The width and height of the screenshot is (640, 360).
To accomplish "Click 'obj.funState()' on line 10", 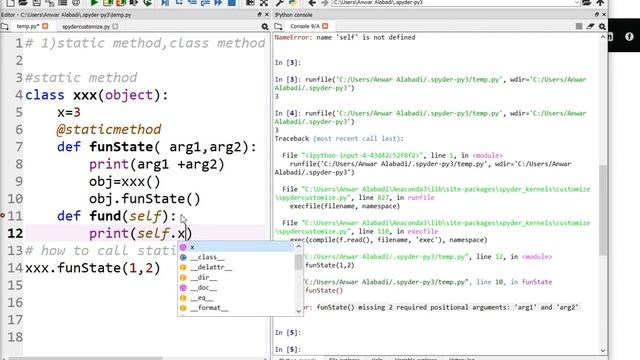I will [145, 199].
